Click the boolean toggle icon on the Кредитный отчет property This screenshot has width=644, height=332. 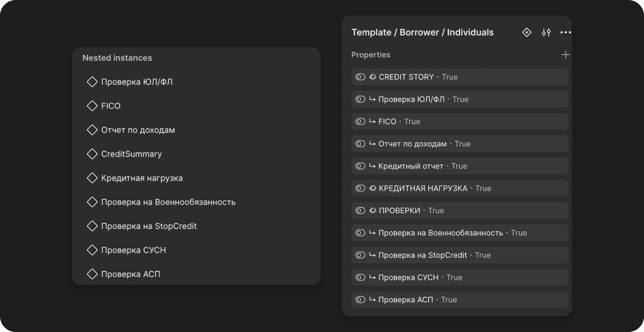(360, 166)
